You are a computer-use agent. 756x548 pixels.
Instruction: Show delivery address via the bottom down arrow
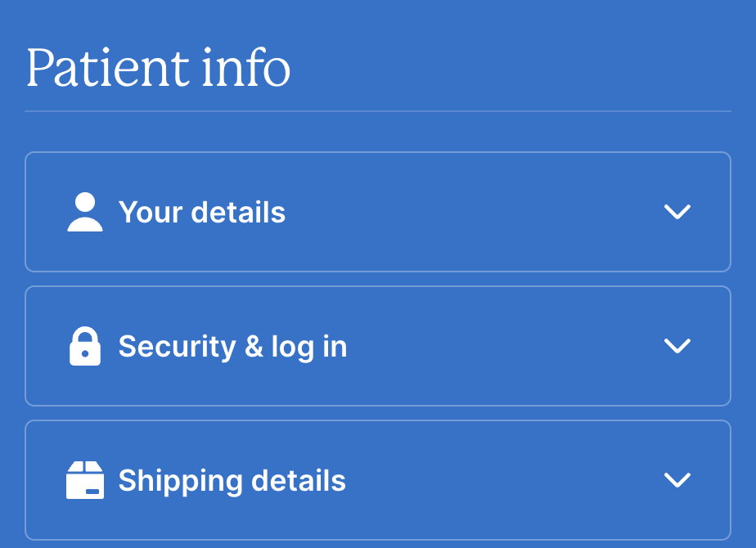click(x=677, y=479)
